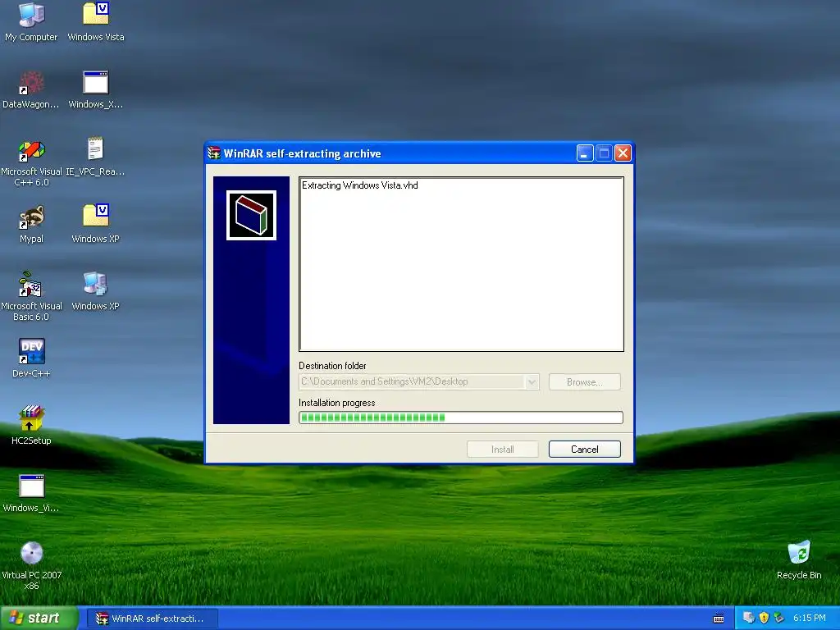
Task: Click the greyed-out Browse... button
Action: point(584,382)
